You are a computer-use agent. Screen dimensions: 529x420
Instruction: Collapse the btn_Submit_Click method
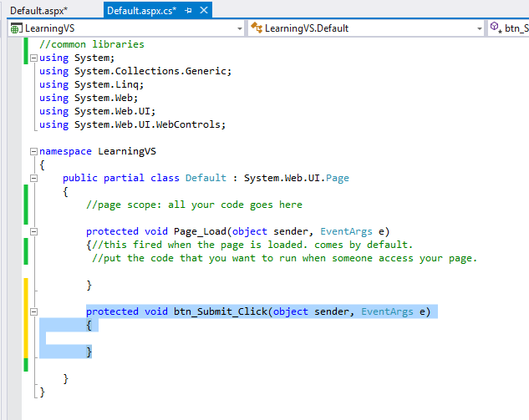pyautogui.click(x=33, y=312)
